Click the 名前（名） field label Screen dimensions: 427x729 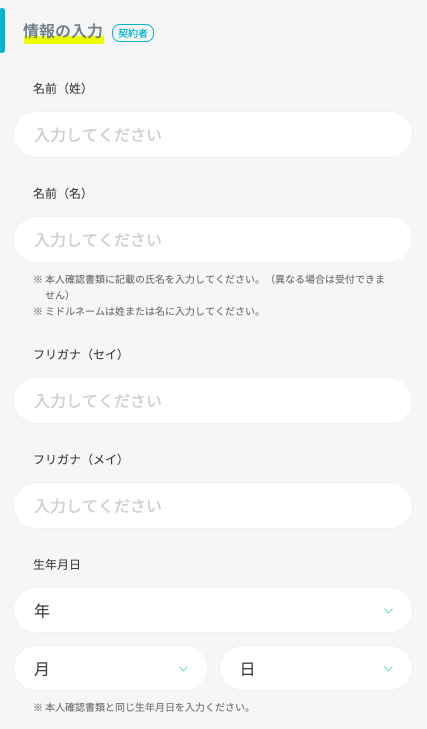pos(60,193)
